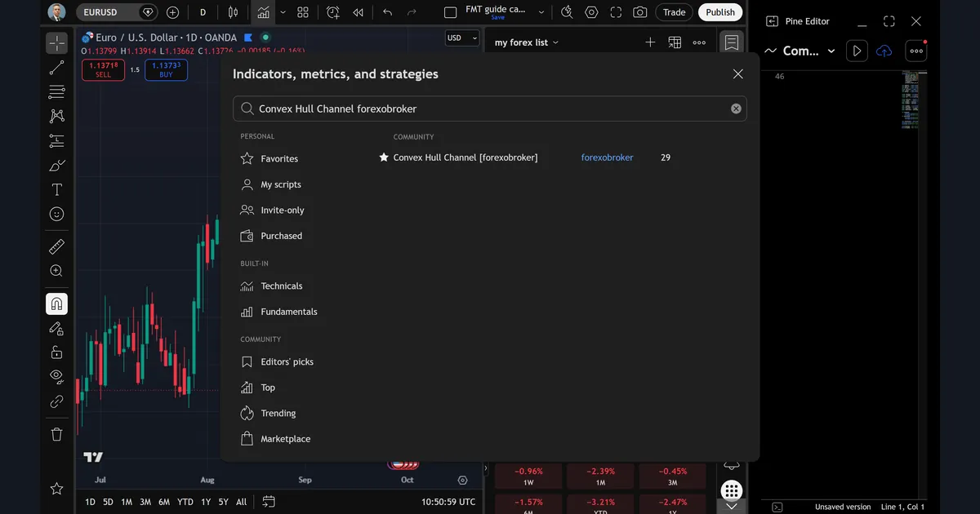Open the USD currency dropdown
Viewport: 980px width, 514px height.
click(x=461, y=38)
